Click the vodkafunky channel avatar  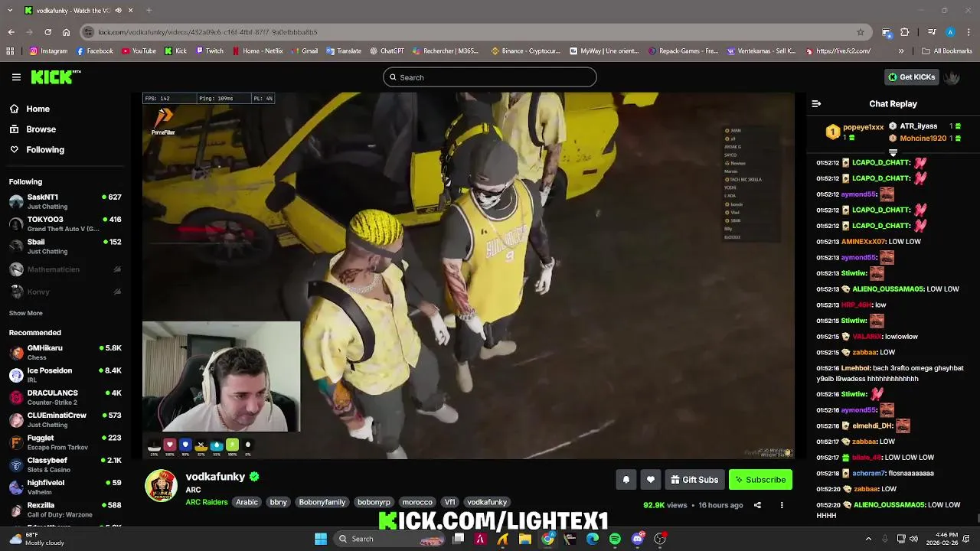(x=161, y=486)
